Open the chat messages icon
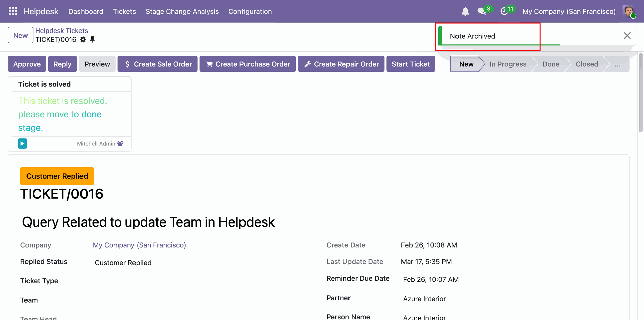The height and width of the screenshot is (320, 644). pos(482,11)
